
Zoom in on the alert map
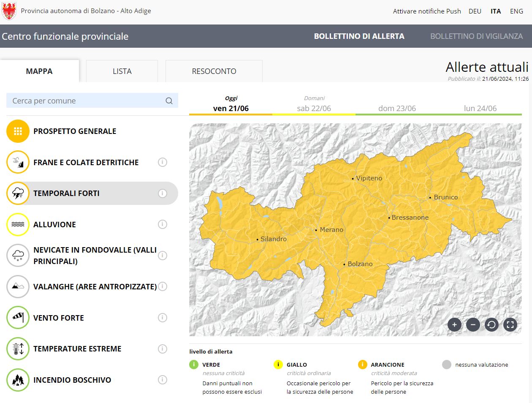point(454,324)
